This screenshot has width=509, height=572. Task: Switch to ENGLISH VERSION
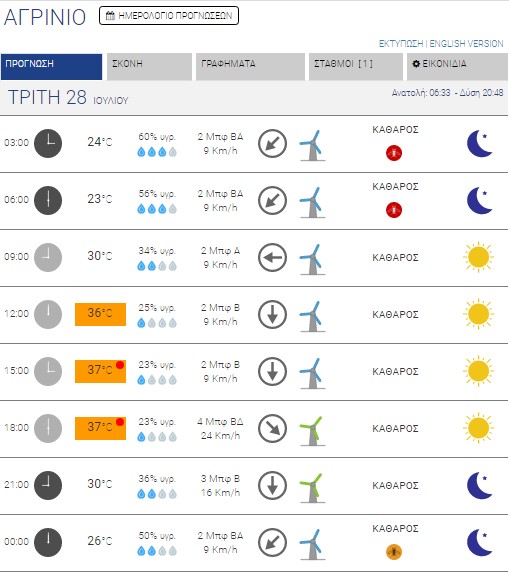click(466, 44)
